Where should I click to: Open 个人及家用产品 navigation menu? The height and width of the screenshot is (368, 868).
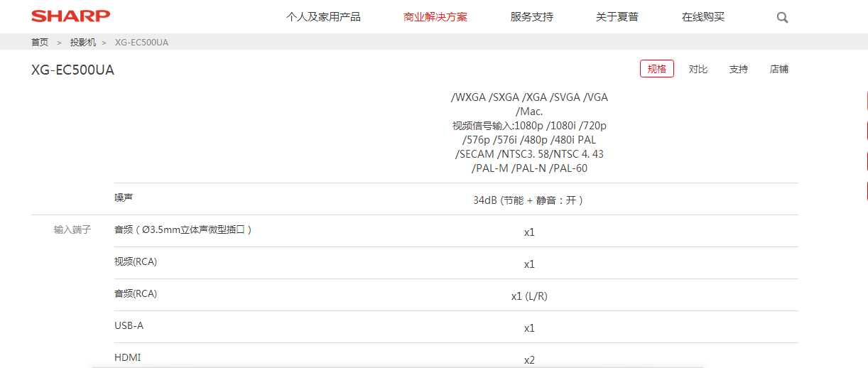[x=323, y=17]
